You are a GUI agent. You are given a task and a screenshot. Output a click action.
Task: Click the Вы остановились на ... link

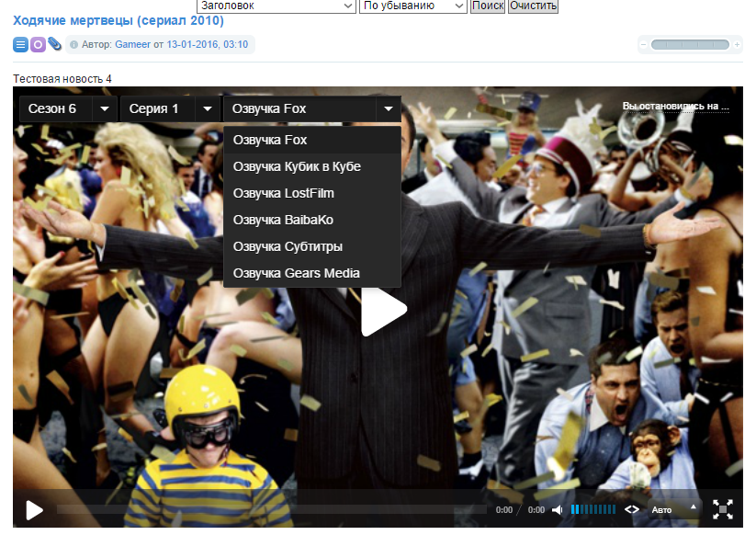click(675, 106)
